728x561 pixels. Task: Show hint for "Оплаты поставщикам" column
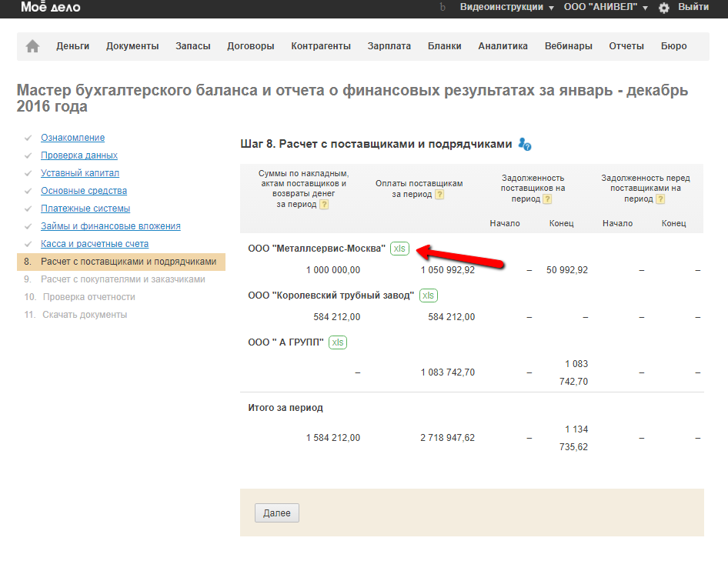[x=439, y=194]
